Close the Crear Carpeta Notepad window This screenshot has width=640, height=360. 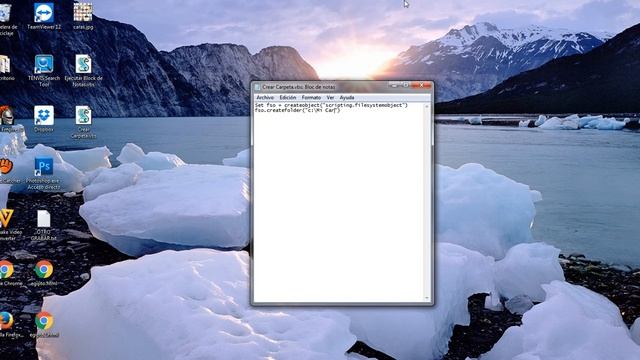pos(422,85)
